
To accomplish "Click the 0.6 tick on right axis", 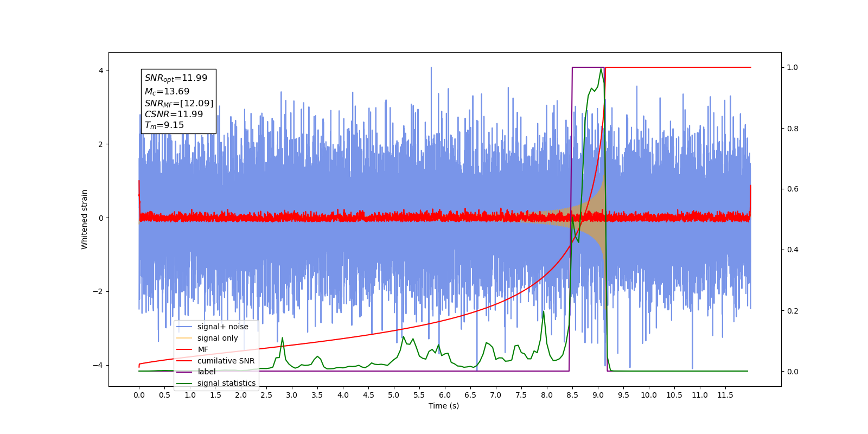I will (x=793, y=189).
